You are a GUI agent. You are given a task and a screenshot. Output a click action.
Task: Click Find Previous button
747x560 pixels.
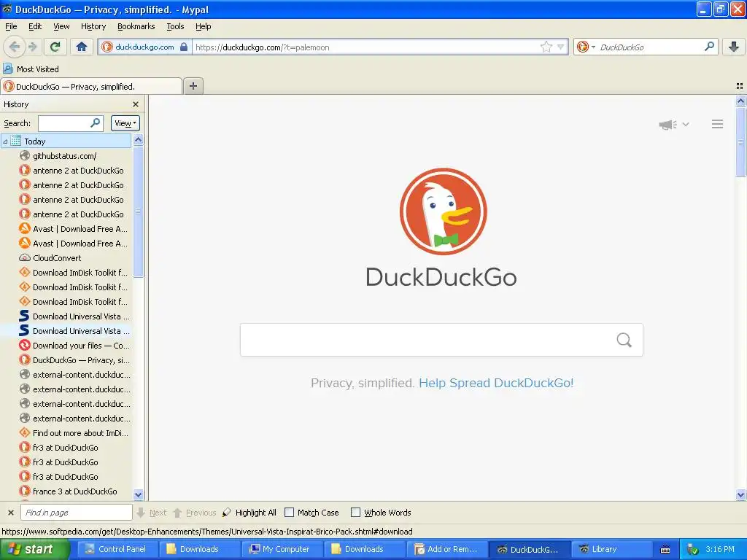[x=194, y=513]
